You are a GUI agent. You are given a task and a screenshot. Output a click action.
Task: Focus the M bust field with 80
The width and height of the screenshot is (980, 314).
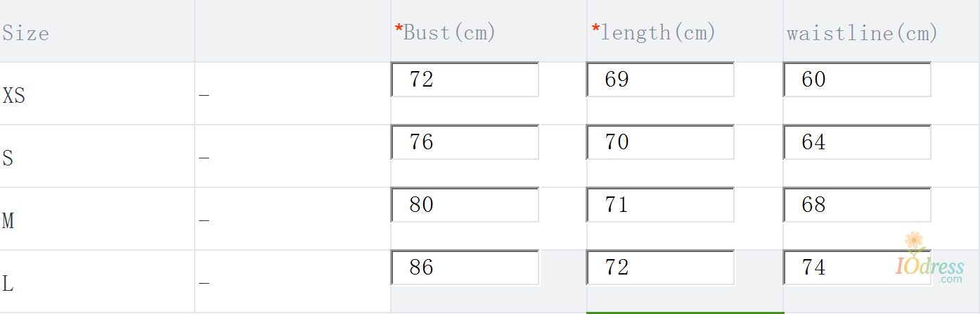[465, 205]
